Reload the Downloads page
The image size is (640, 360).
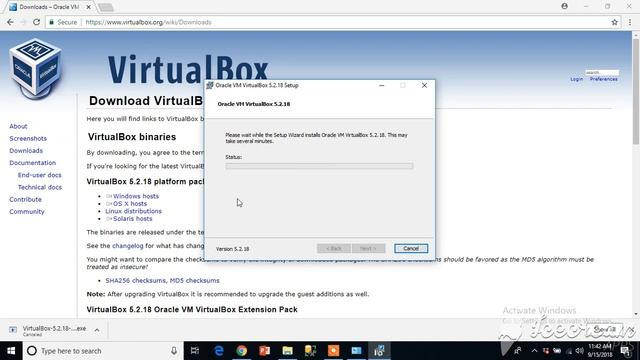coord(36,22)
